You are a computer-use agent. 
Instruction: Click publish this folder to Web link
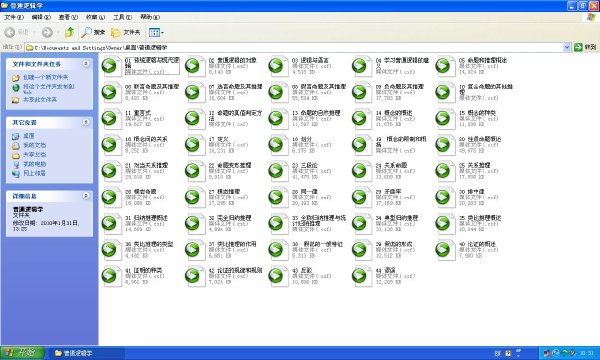tap(49, 89)
